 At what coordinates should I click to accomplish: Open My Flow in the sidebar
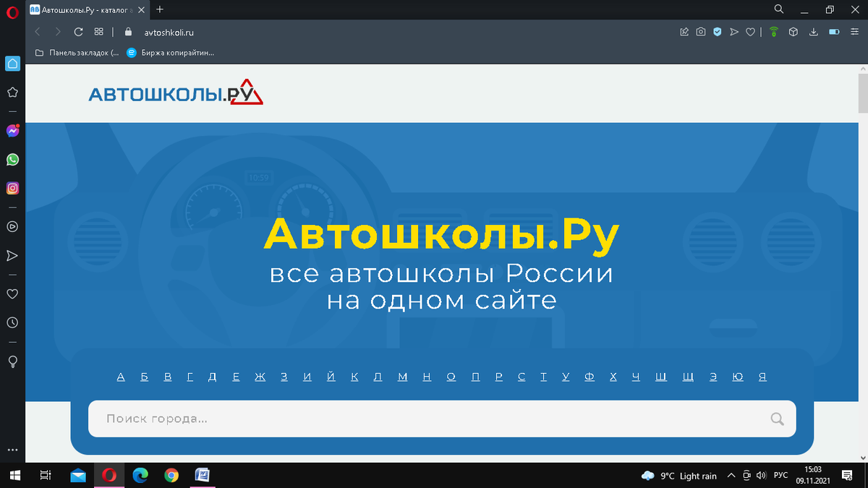[x=12, y=256]
